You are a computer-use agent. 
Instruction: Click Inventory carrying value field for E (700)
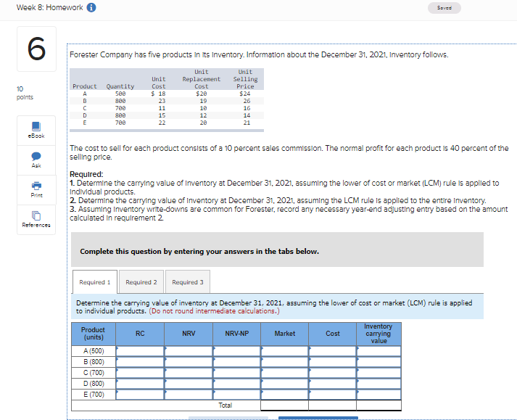click(x=379, y=395)
